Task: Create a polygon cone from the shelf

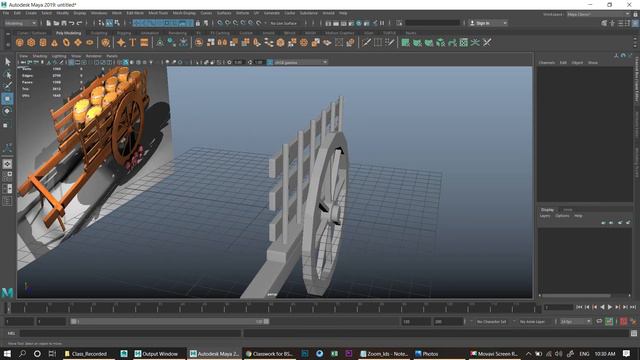Action: (x=54, y=42)
